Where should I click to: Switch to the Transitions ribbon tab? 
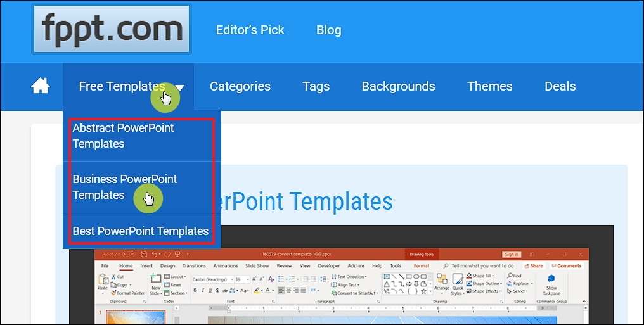pyautogui.click(x=194, y=266)
